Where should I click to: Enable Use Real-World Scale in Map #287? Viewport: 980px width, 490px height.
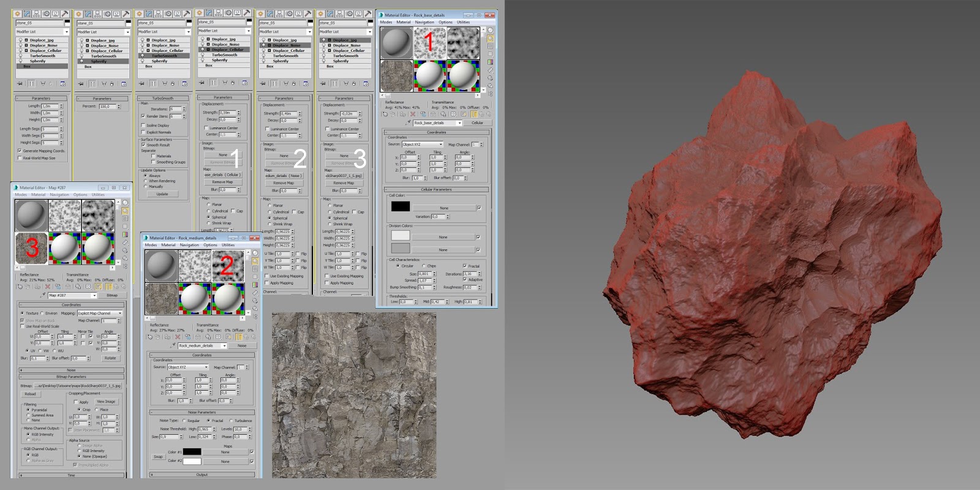tap(22, 326)
